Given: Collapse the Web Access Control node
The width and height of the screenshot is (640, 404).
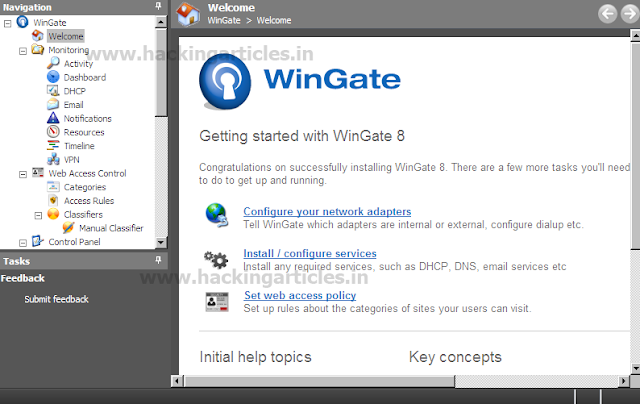Looking at the screenshot, I should coord(23,174).
